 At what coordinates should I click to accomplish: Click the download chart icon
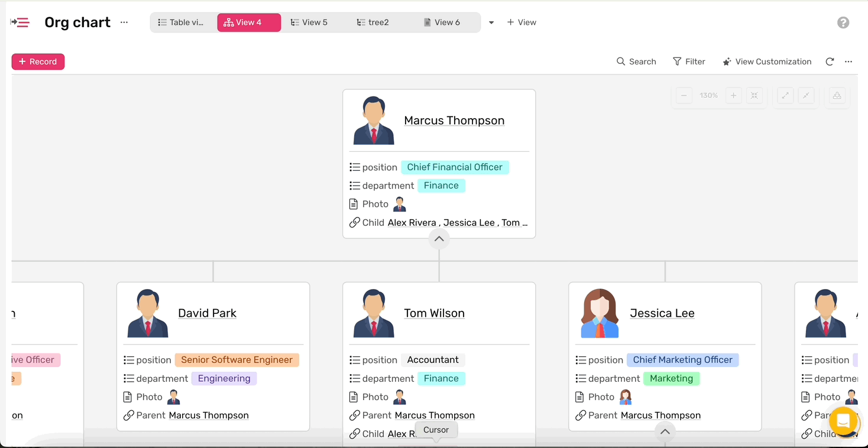(x=837, y=96)
